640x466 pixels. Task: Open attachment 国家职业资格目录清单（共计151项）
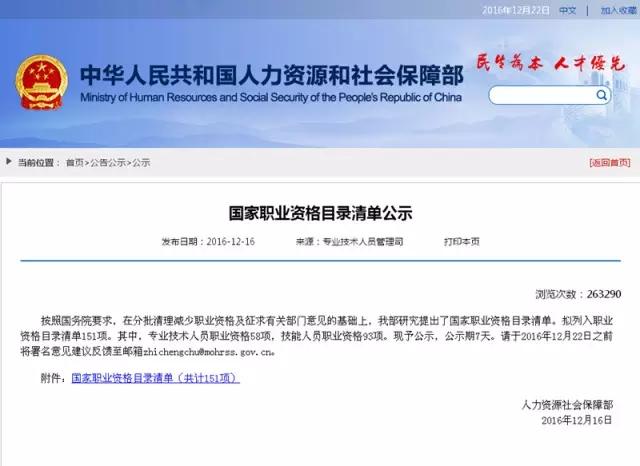(x=155, y=380)
